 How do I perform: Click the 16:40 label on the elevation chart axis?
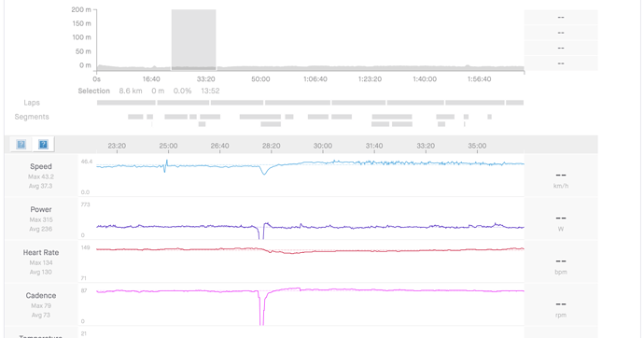[151, 78]
